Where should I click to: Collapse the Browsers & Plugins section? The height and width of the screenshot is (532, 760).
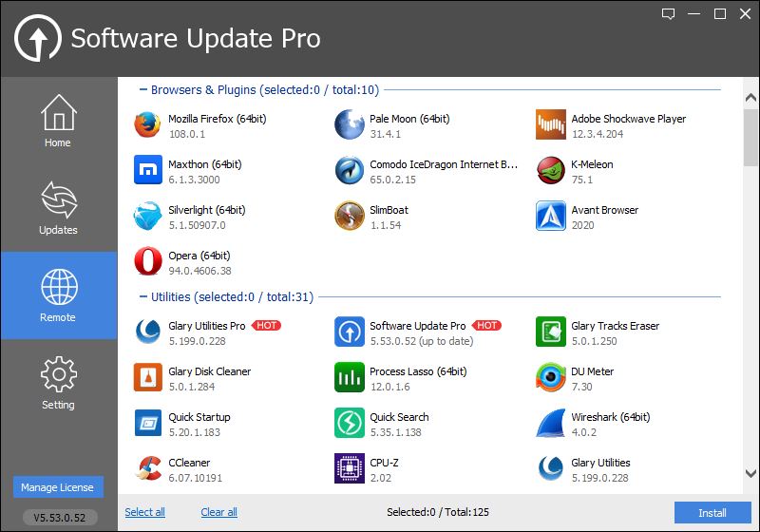tap(143, 89)
